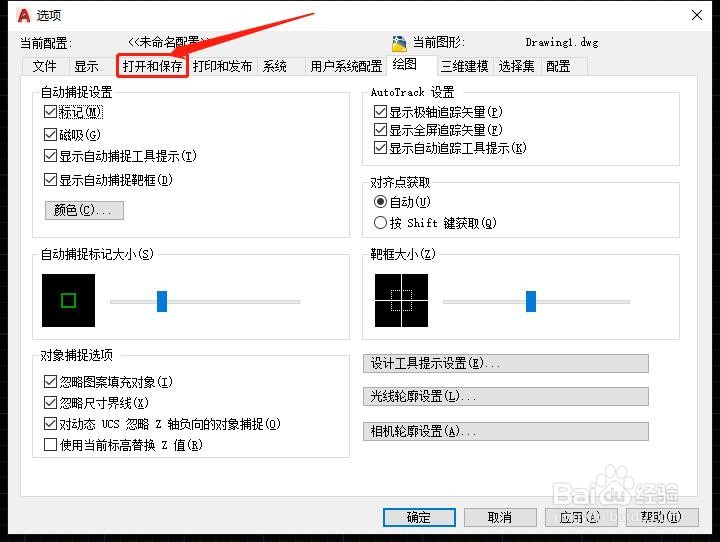
Task: Click the 应用(A) button
Action: 581,518
